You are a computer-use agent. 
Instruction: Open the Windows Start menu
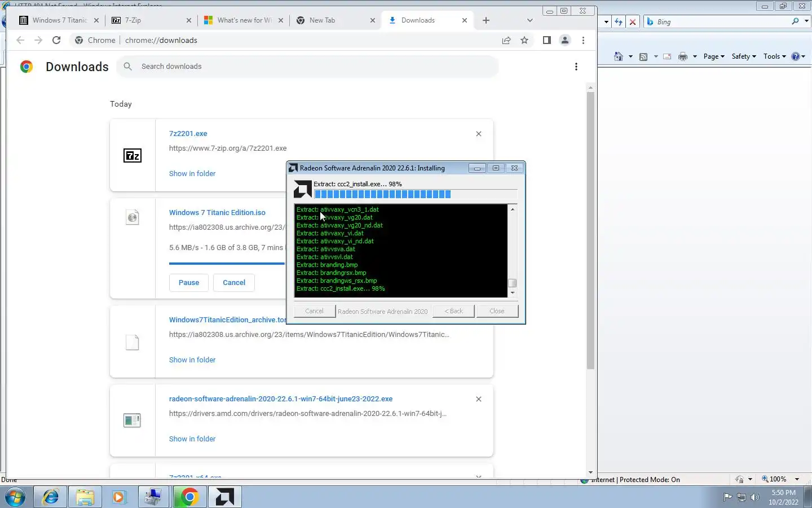15,497
